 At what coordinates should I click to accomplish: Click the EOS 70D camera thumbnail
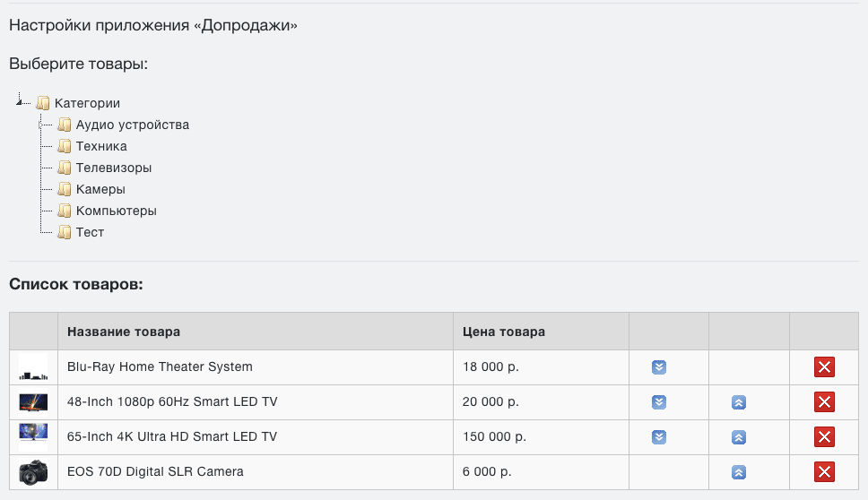point(33,472)
